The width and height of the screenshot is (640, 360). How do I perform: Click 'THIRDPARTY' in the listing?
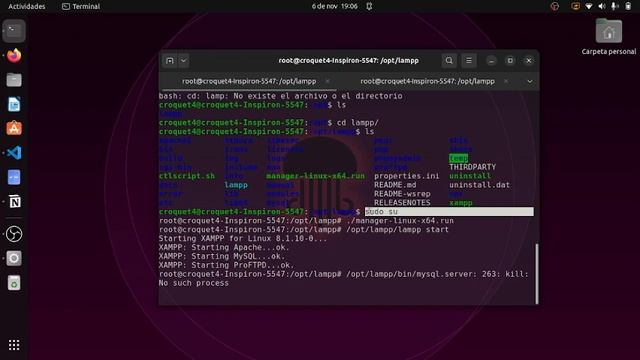tap(472, 167)
